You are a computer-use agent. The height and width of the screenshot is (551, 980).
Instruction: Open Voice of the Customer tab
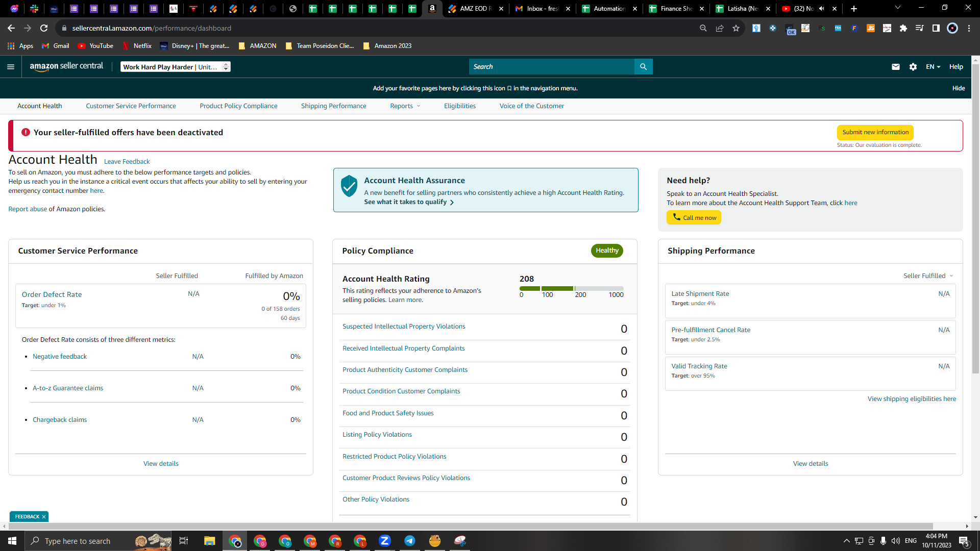click(531, 106)
